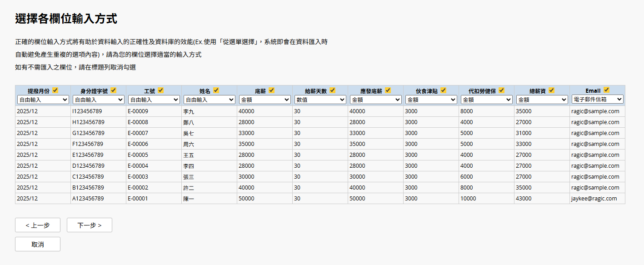Toggle the 底薪 column checkbox
This screenshot has height=265, width=644.
pos(272,90)
